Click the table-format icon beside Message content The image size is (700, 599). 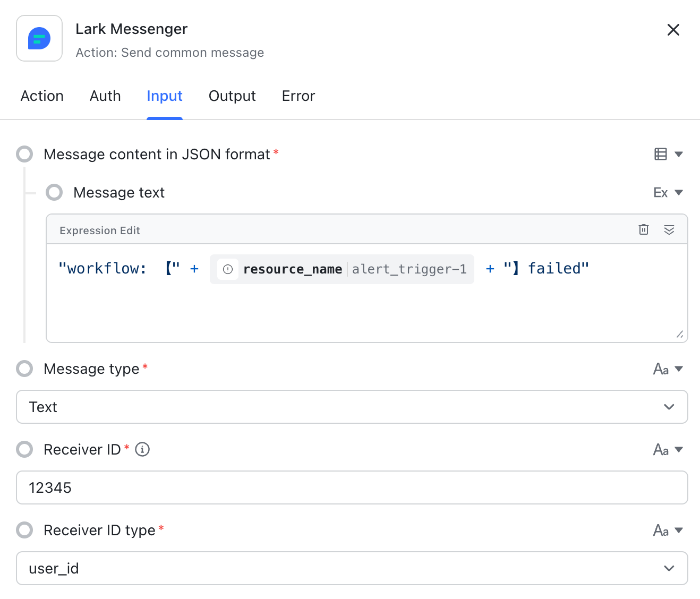[660, 154]
